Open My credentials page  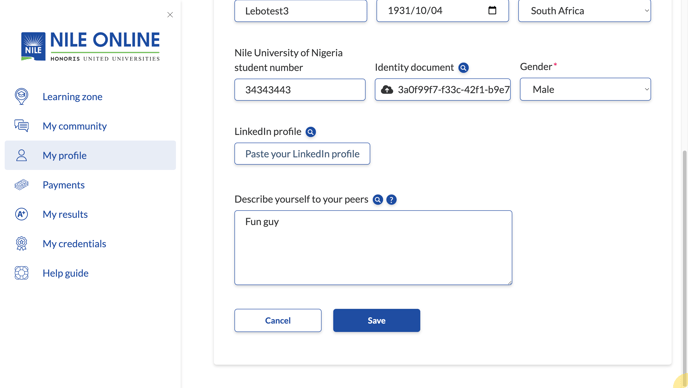click(90, 244)
